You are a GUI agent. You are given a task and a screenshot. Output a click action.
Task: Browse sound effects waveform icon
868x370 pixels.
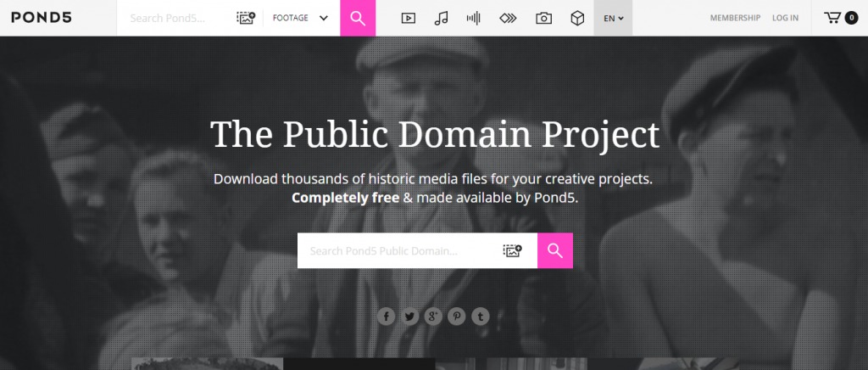[x=473, y=18]
